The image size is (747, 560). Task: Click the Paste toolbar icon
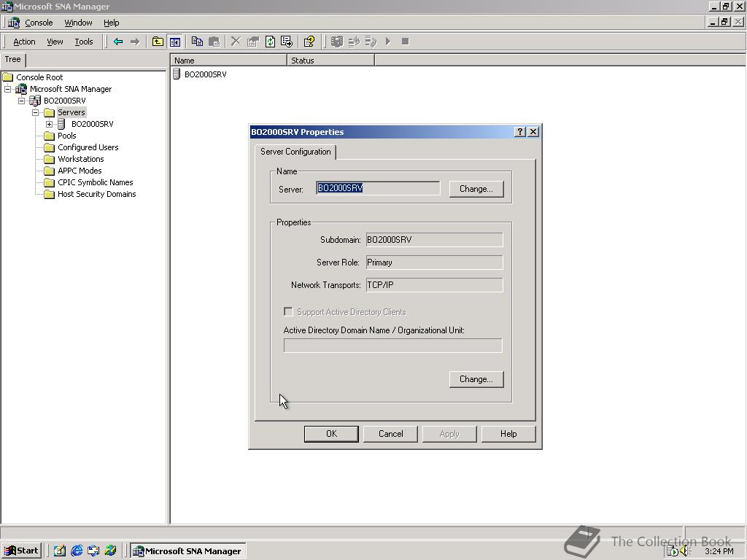tap(214, 42)
